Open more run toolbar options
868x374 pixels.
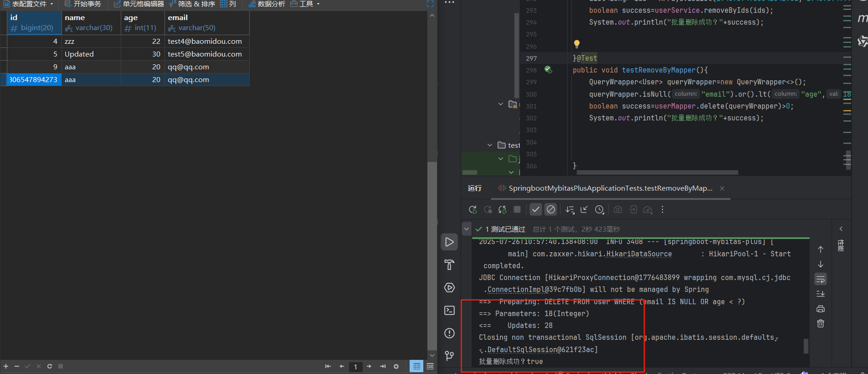[x=663, y=210]
